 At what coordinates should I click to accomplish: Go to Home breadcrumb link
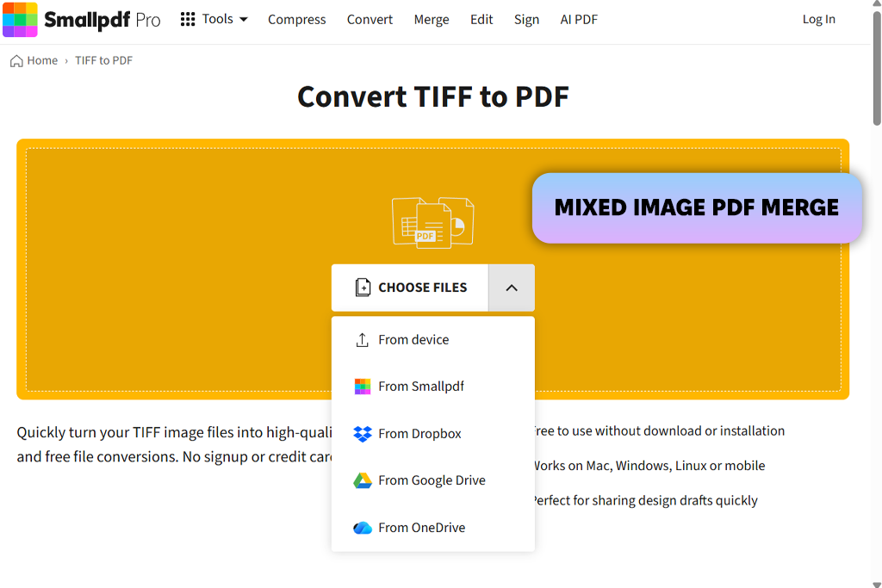[42, 61]
